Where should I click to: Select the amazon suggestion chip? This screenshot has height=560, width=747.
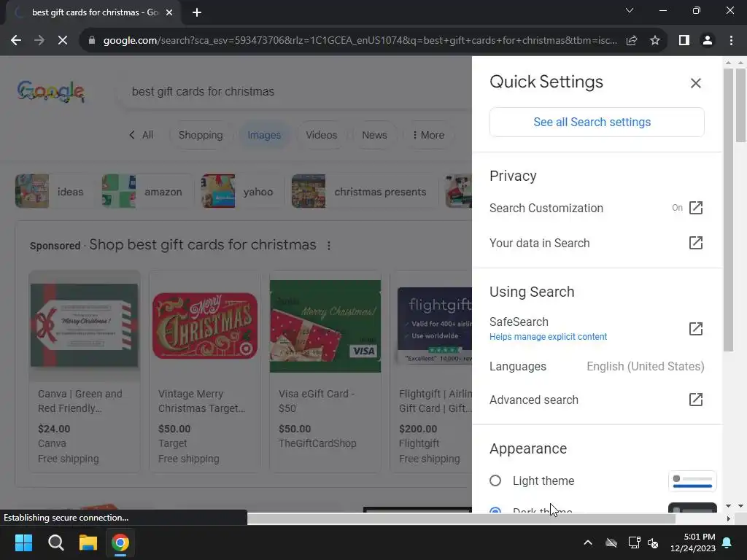146,192
